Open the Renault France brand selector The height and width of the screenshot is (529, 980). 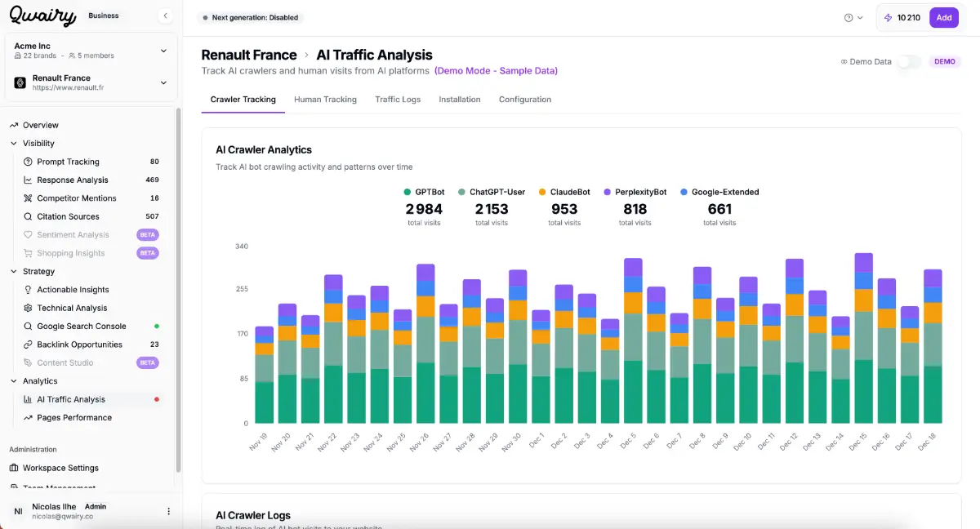click(x=163, y=82)
